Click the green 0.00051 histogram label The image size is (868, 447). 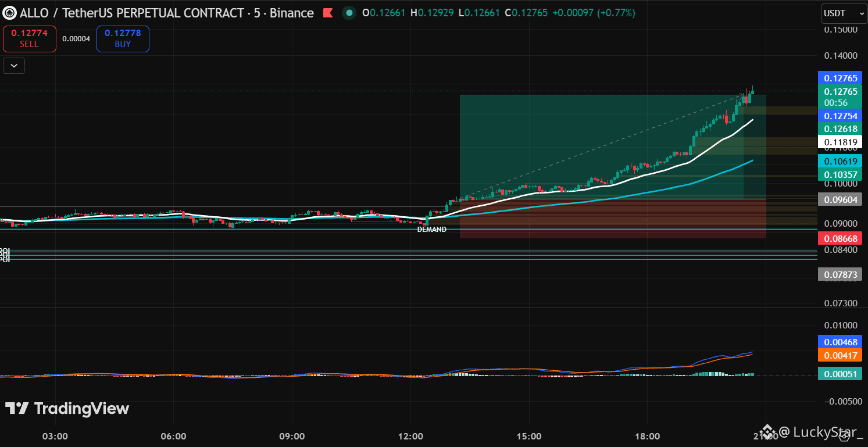841,374
